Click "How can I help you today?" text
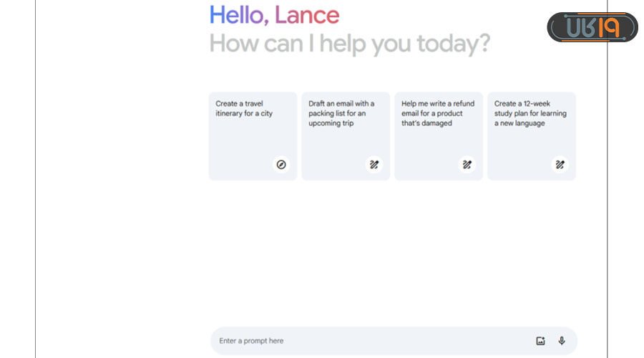 [349, 44]
